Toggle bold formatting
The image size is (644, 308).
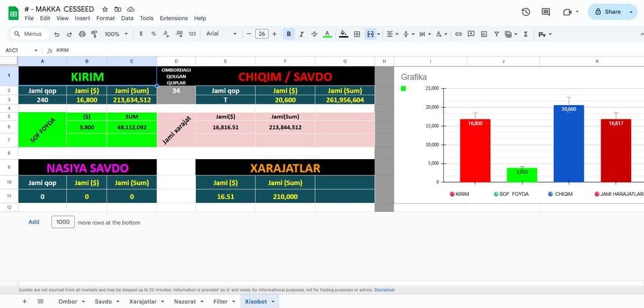[x=289, y=34]
